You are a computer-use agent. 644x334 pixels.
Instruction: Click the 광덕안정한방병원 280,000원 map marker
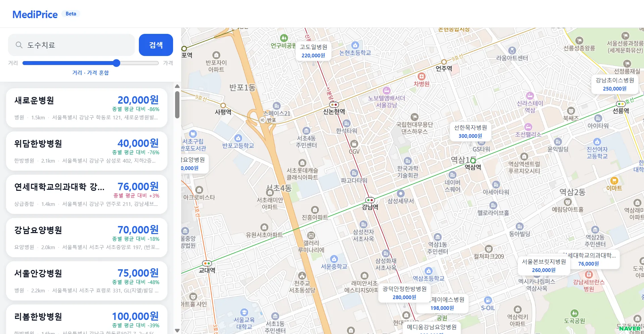tap(404, 293)
